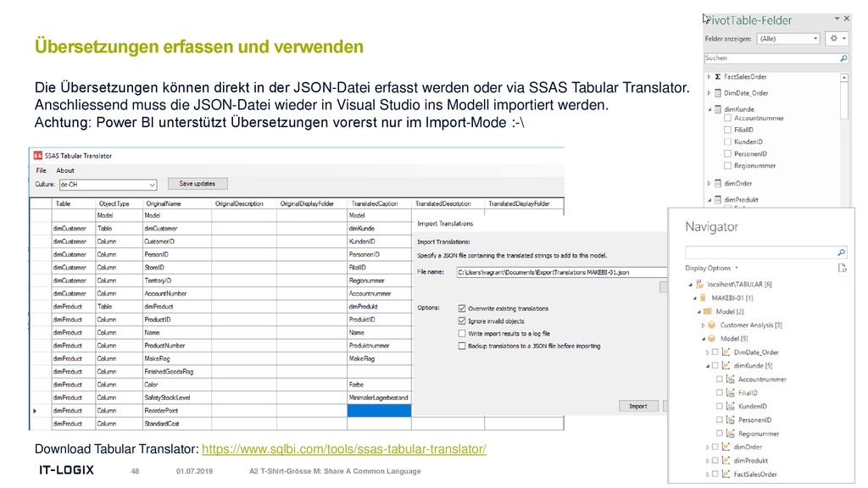
Task: Click the KundenID column icon in Navigator
Action: 730,406
